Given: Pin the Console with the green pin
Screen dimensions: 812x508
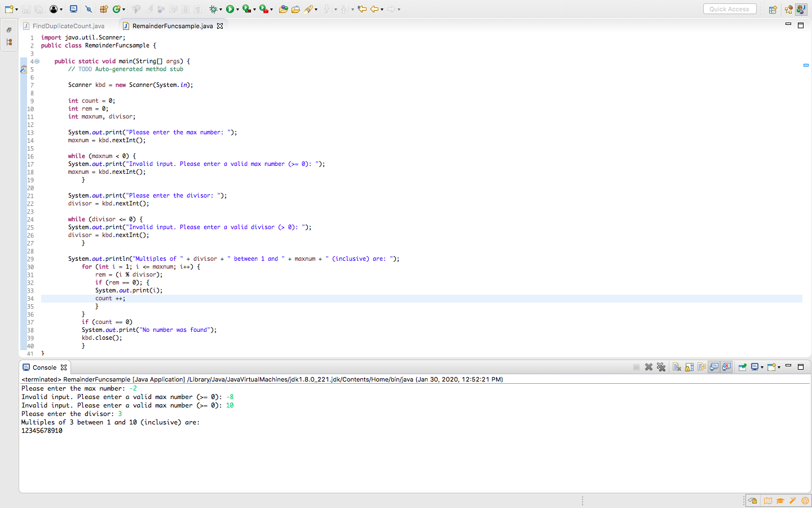Looking at the screenshot, I should click(x=743, y=366).
